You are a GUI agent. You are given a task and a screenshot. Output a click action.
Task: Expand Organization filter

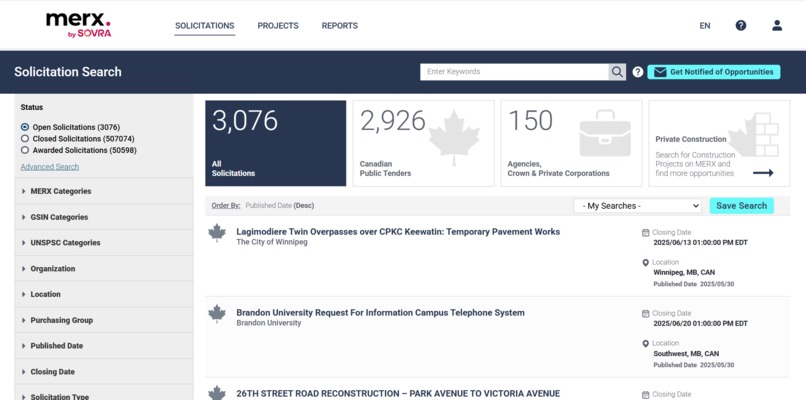click(x=104, y=268)
